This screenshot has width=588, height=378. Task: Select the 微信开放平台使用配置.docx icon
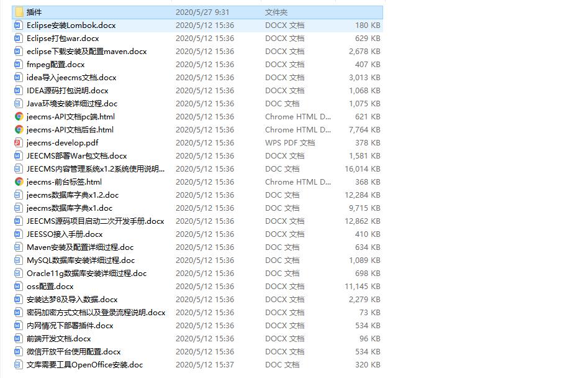point(18,352)
